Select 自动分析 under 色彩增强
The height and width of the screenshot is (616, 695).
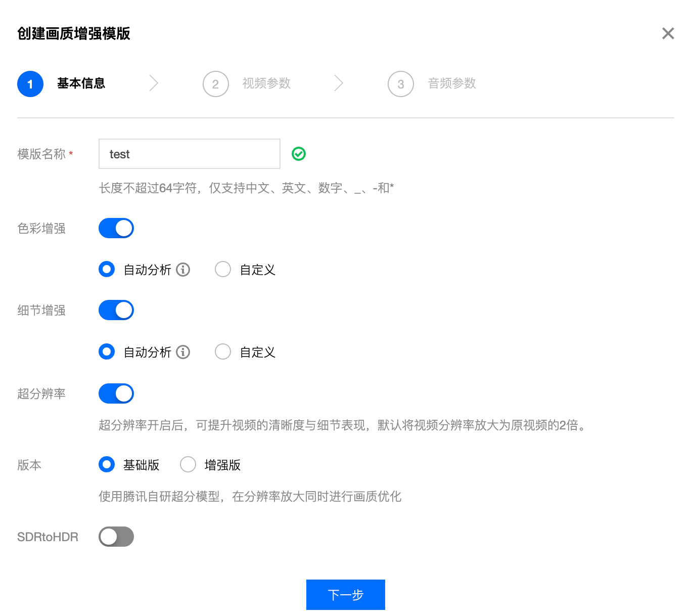107,269
